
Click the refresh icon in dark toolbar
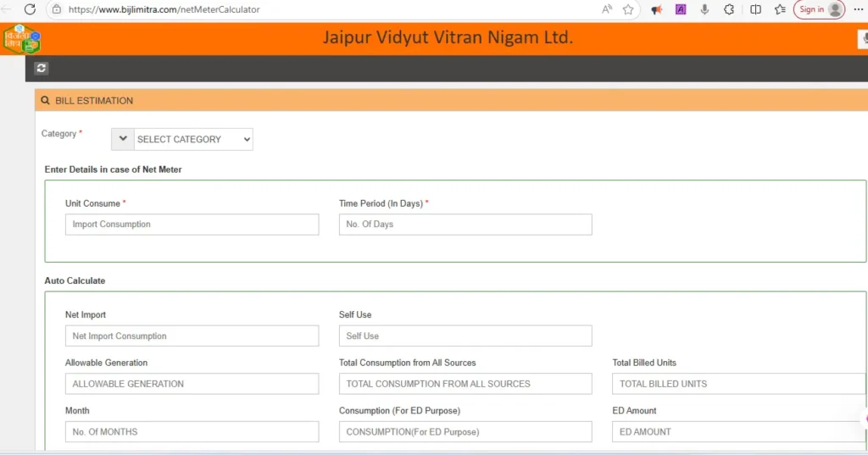click(42, 69)
